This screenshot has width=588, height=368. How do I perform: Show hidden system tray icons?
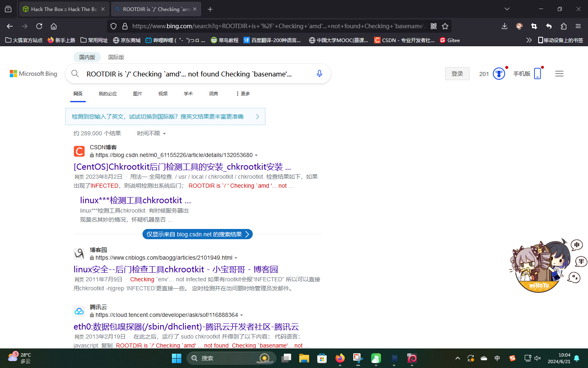click(458, 358)
